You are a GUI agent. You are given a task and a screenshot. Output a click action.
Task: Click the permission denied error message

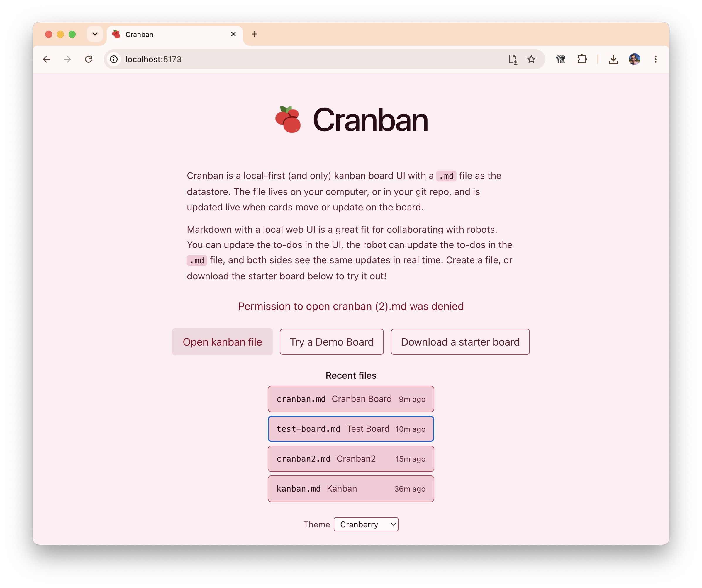point(351,306)
